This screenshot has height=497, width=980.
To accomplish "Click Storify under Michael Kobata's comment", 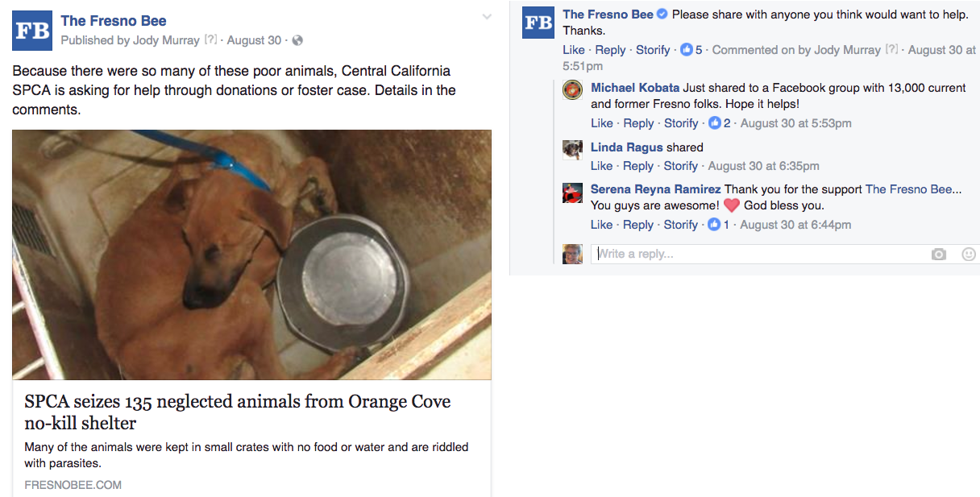I will click(681, 122).
